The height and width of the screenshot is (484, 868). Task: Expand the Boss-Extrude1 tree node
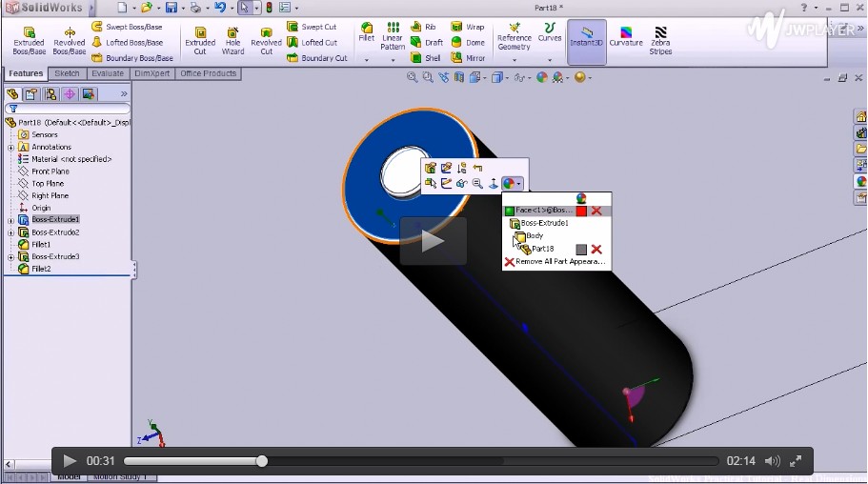(x=10, y=220)
